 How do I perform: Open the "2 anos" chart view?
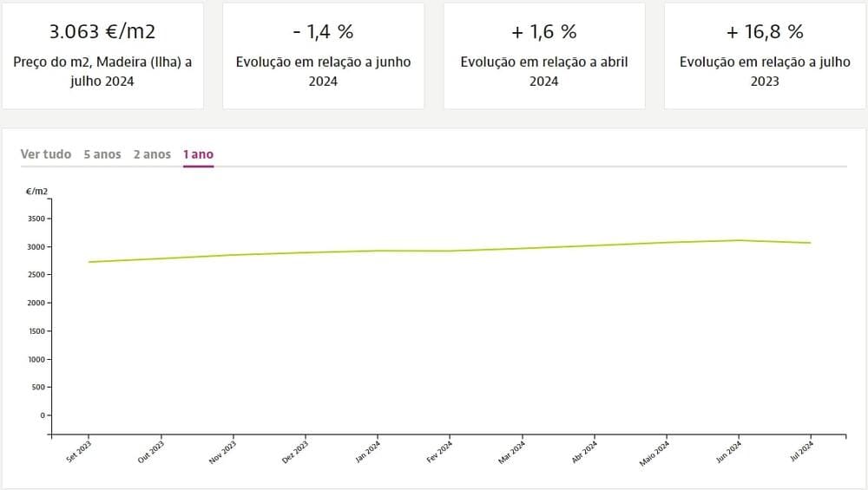point(152,154)
